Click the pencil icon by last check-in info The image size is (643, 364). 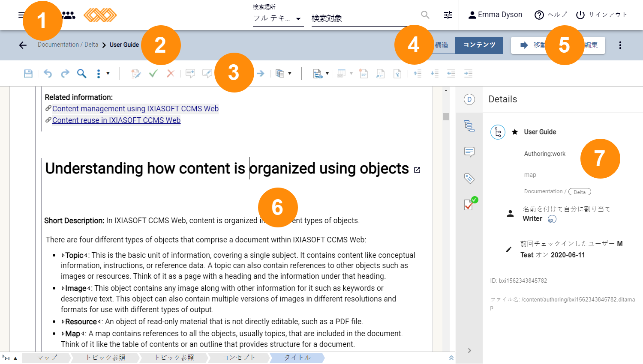pos(509,249)
